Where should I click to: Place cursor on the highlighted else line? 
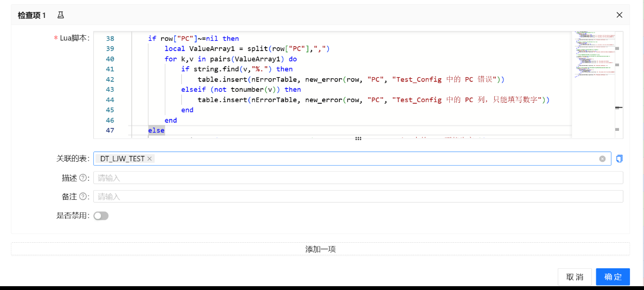(x=156, y=130)
